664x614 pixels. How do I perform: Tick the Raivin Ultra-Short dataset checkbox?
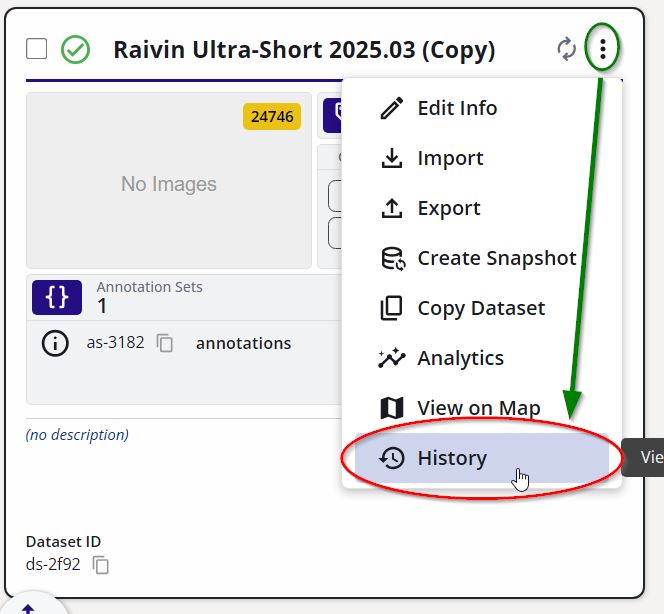coord(36,49)
